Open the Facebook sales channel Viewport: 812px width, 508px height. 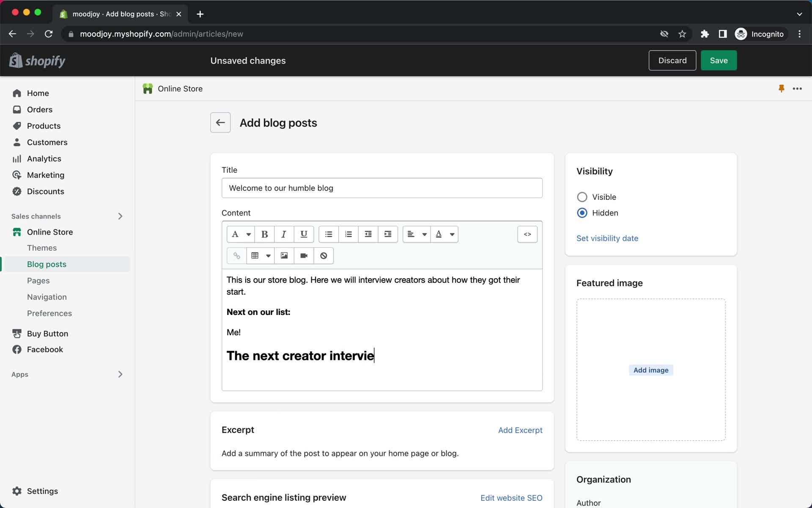tap(45, 350)
